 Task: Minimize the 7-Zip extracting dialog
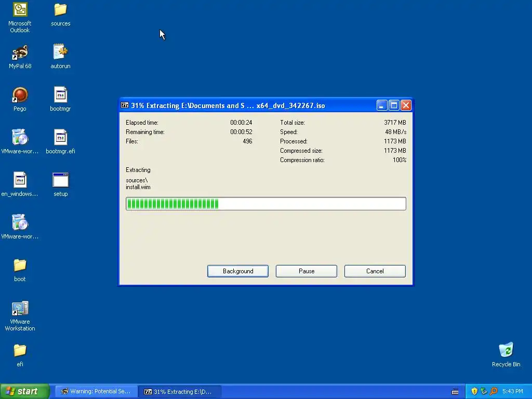pyautogui.click(x=382, y=105)
